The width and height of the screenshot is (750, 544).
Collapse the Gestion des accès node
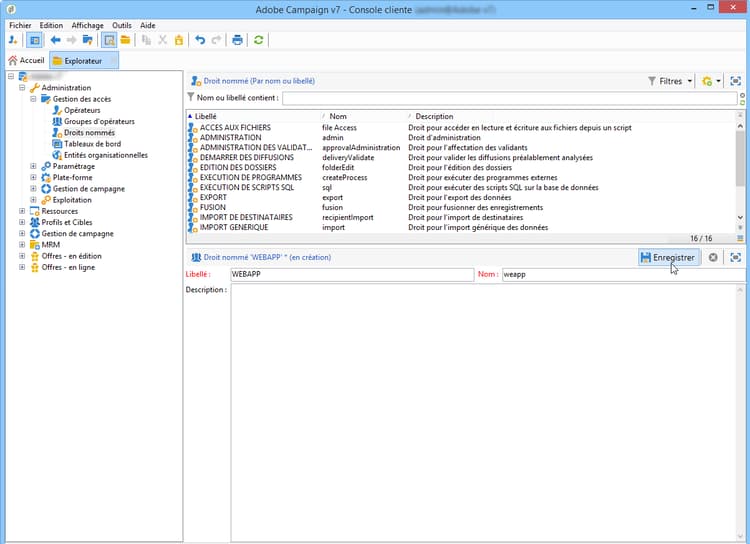(x=33, y=99)
